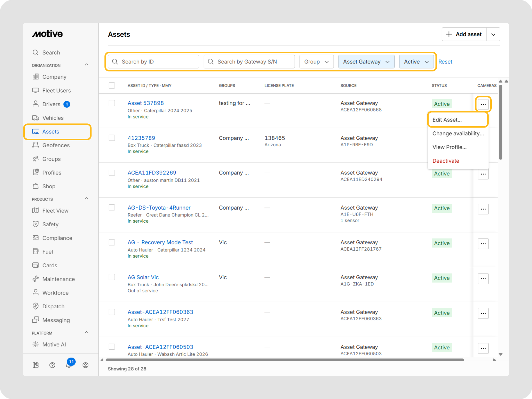The width and height of the screenshot is (532, 399).
Task: Select the checkbox for Asset 537898
Action: point(112,103)
